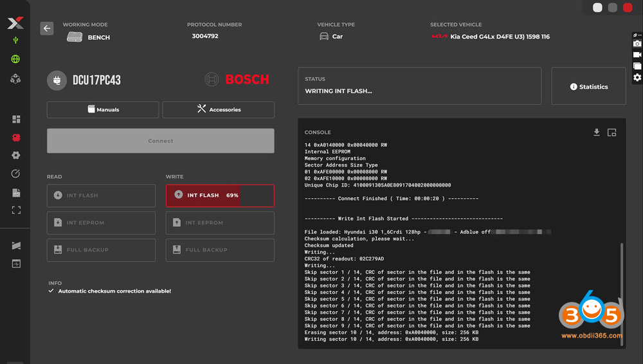
Task: Click the car icon under Vehicle Type
Action: point(324,36)
